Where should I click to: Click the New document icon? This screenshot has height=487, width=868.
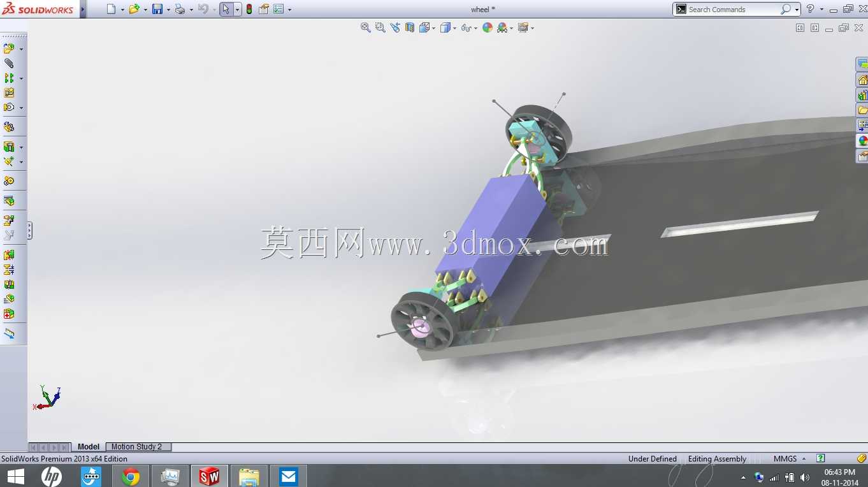[112, 9]
